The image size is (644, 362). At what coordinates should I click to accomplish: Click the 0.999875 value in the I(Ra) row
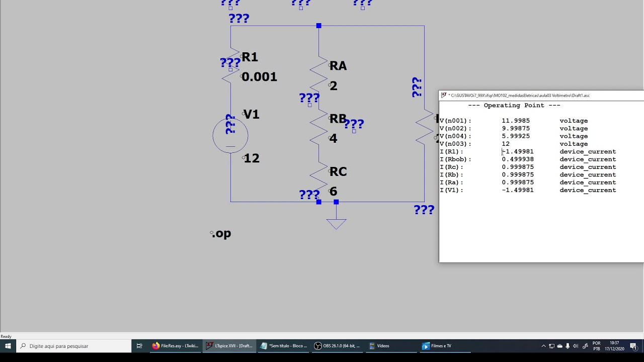point(518,183)
